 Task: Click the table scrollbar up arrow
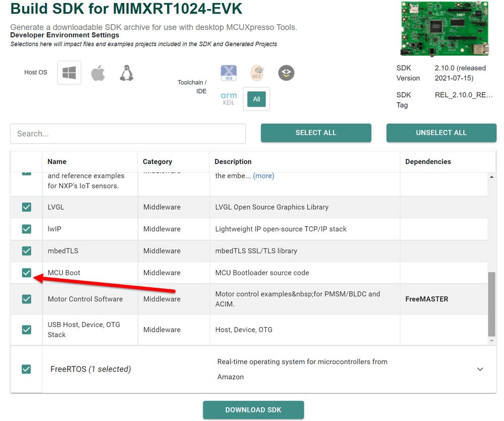click(492, 177)
